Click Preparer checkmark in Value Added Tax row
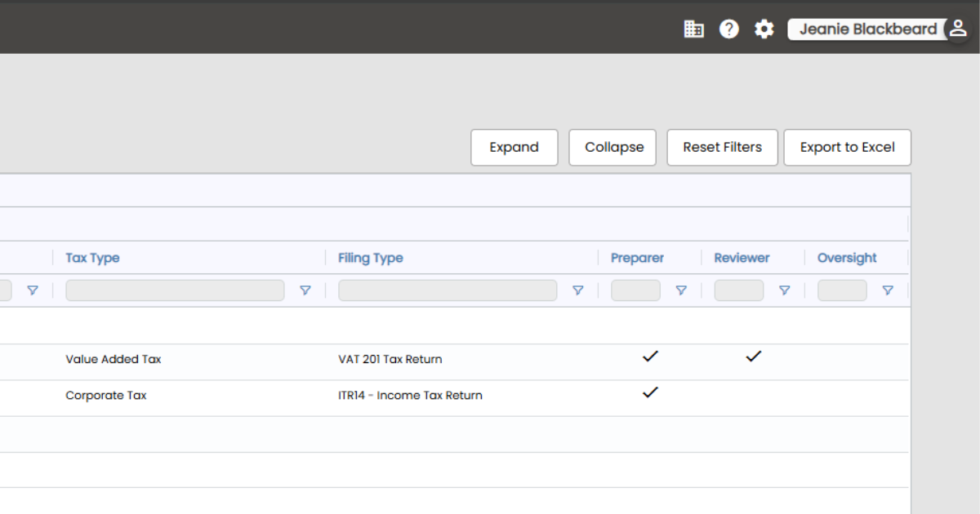The width and height of the screenshot is (980, 514). (650, 357)
